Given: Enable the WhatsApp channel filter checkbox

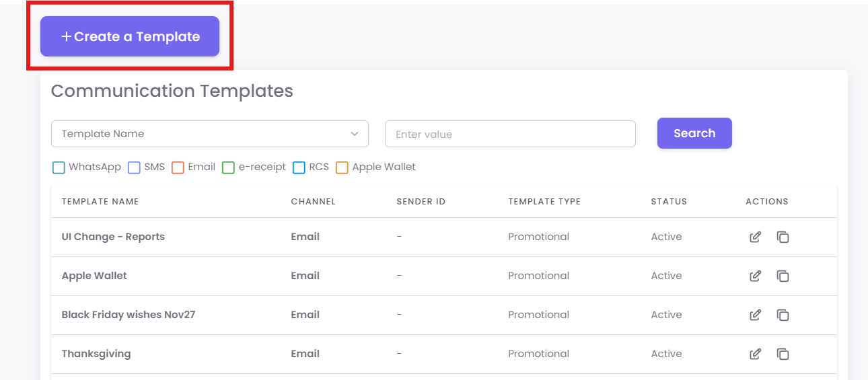Looking at the screenshot, I should click(x=59, y=167).
